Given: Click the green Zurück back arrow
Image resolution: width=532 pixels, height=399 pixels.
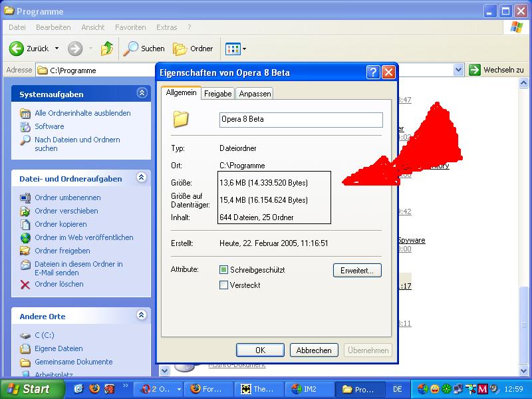Looking at the screenshot, I should [x=16, y=49].
